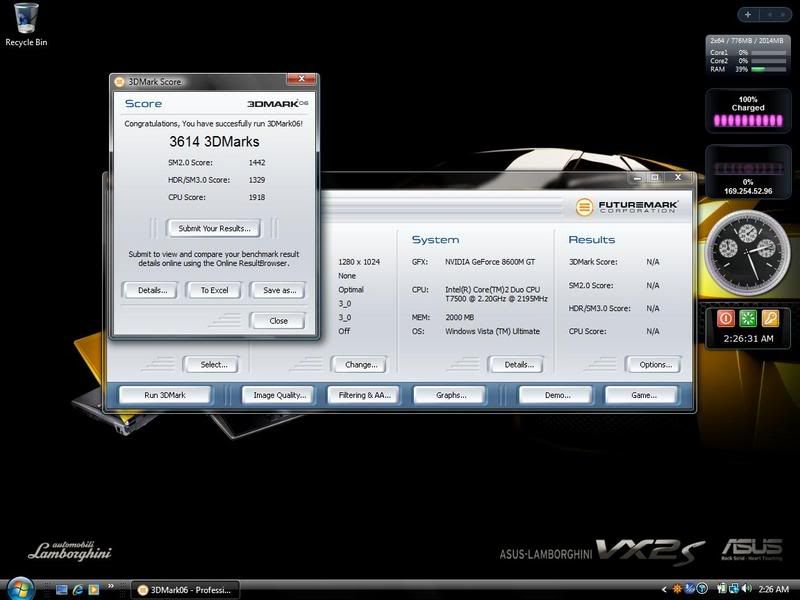Click Run 3DMark button

[x=165, y=395]
